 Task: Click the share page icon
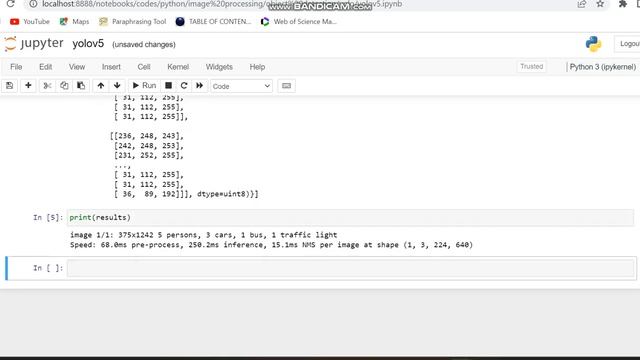[582, 4]
